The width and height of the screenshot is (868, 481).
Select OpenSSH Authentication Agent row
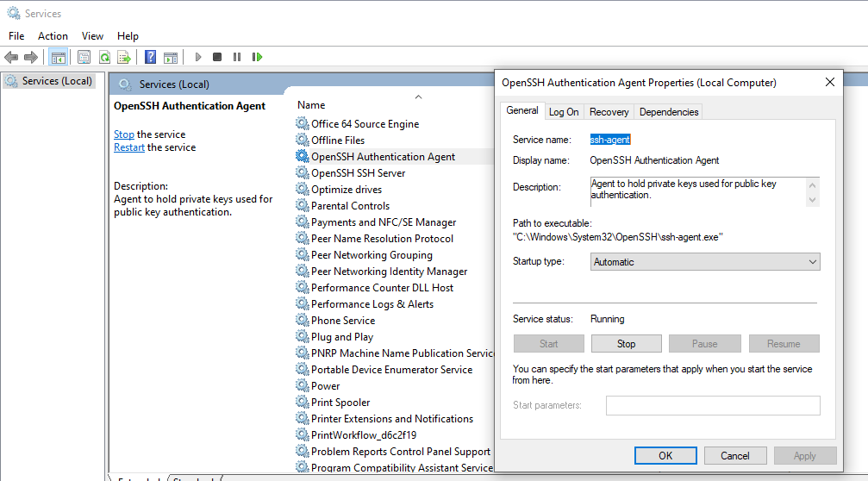tap(394, 157)
